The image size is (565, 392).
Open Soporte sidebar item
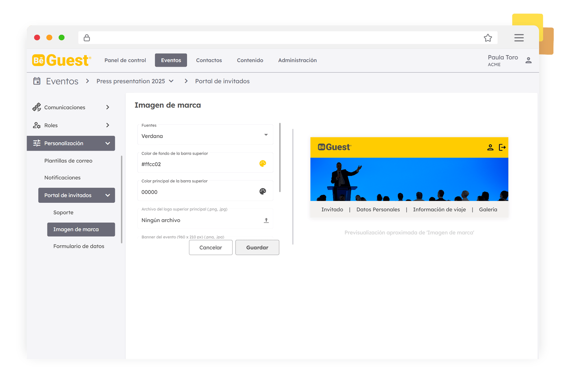click(x=63, y=212)
